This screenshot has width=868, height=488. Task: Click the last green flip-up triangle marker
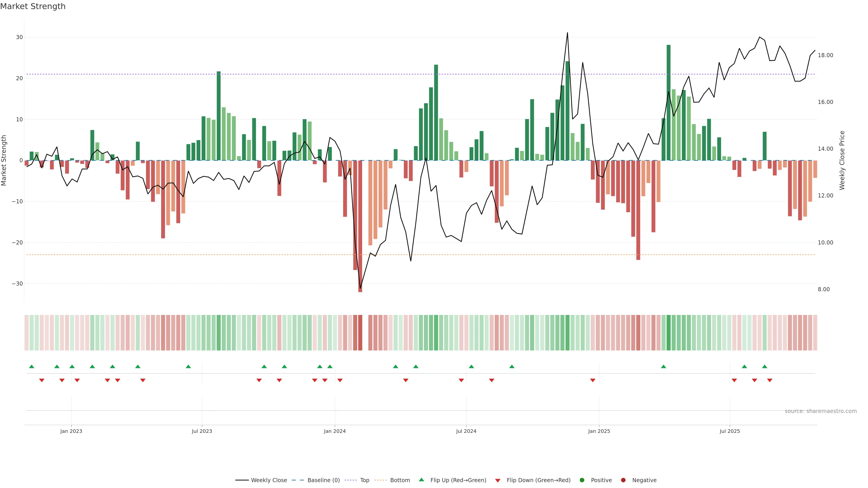click(x=764, y=366)
